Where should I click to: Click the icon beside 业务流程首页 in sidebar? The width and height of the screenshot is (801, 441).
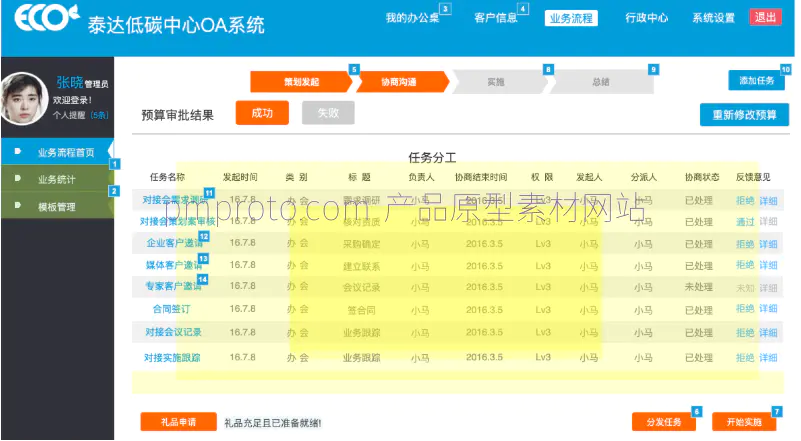click(x=18, y=152)
